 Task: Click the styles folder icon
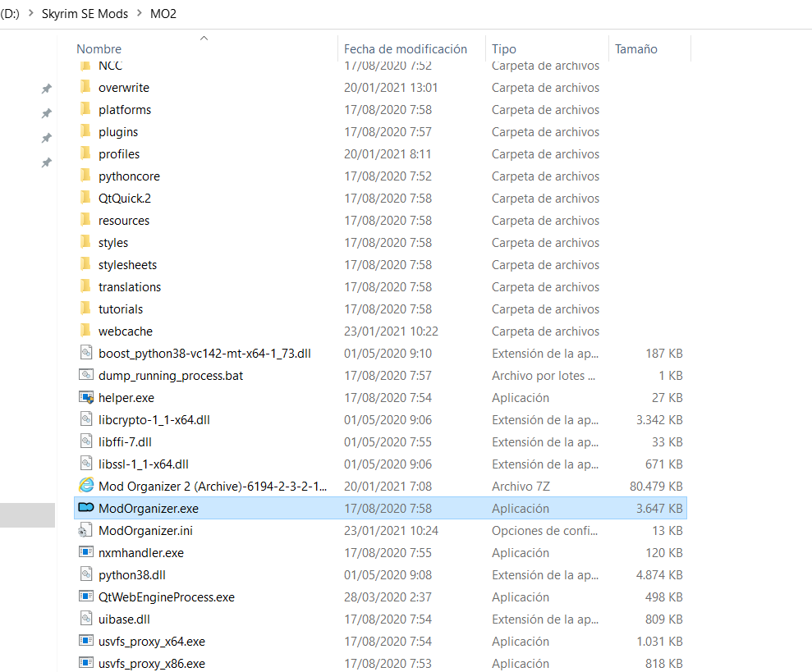[x=85, y=242]
